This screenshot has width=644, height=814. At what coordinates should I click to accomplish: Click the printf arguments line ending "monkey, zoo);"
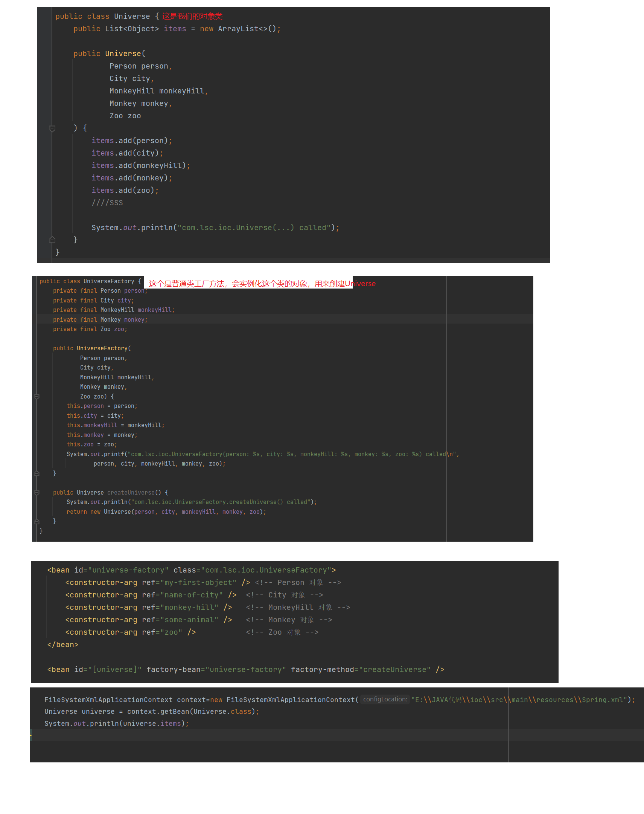(x=160, y=464)
